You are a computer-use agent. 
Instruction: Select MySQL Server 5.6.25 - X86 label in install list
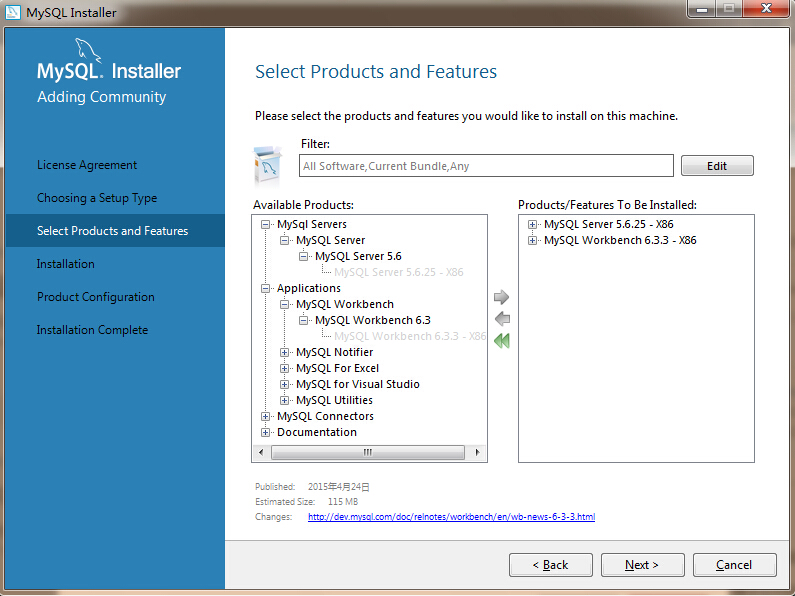[x=609, y=224]
